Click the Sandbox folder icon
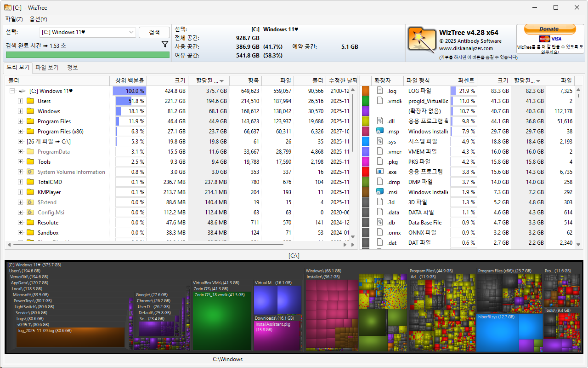Viewport: 588px width, 368px height. click(x=31, y=233)
